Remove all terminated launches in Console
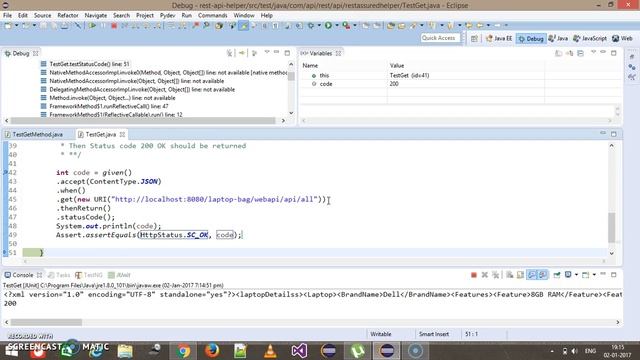Viewport: 640px width, 360px height. point(496,275)
